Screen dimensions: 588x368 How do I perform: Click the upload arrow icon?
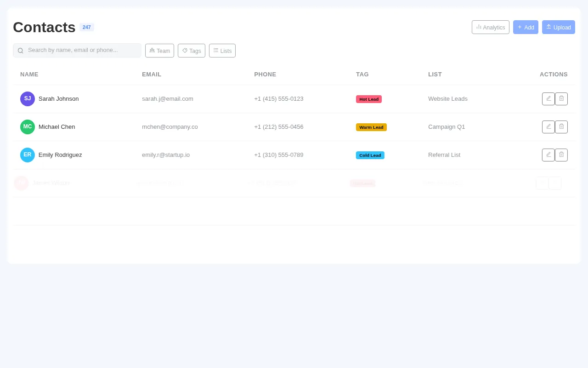point(548,27)
